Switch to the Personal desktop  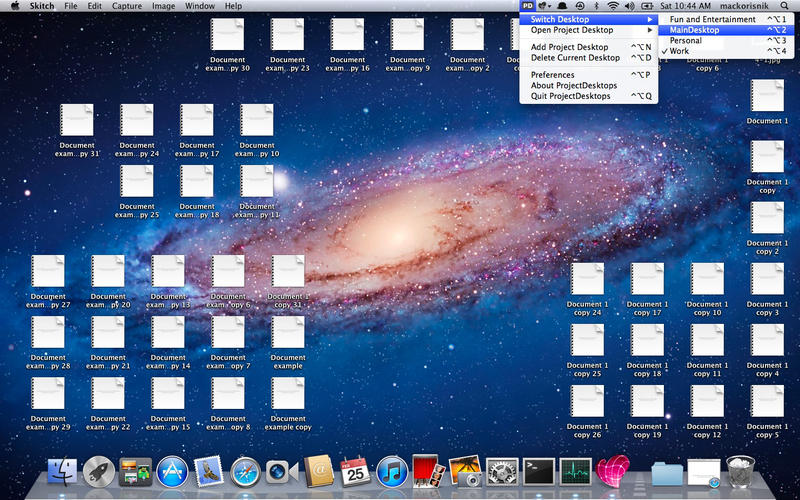coord(686,41)
